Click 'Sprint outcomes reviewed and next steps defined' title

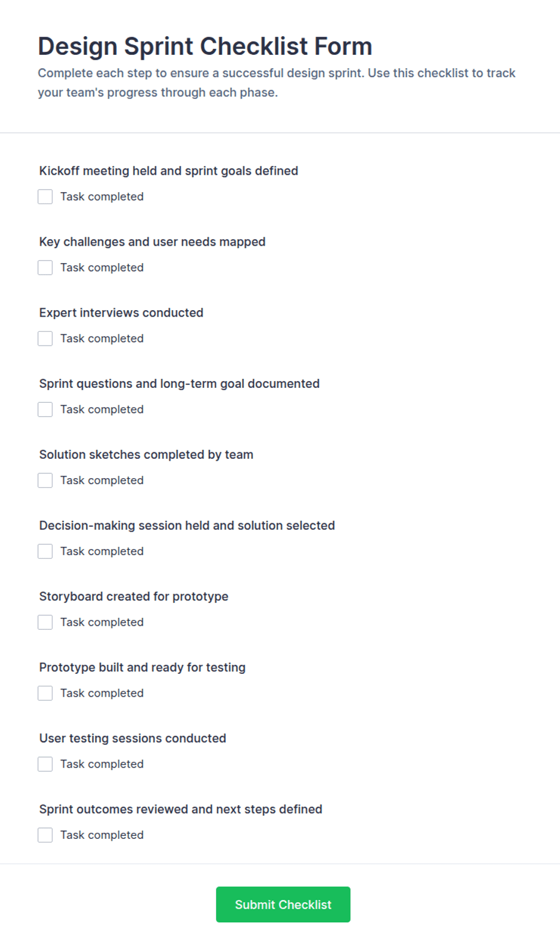181,809
